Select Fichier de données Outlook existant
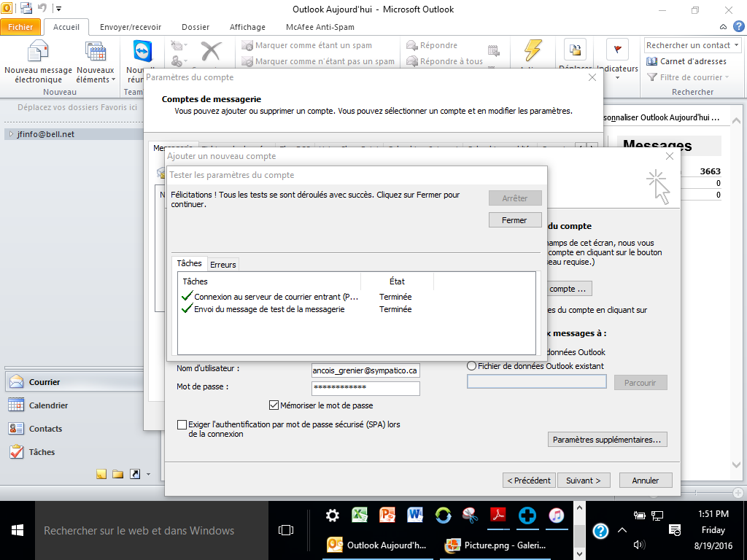This screenshot has height=560, width=747. [472, 366]
